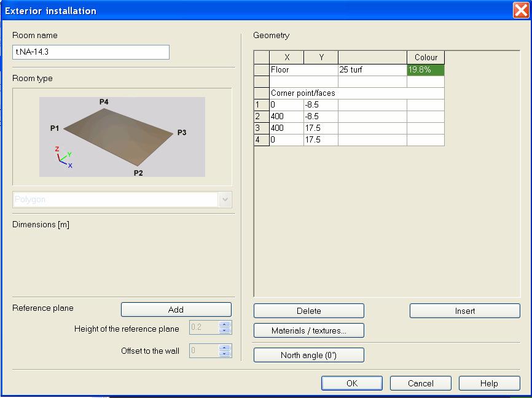
Task: Select the '25 turf' material cell
Action: (x=372, y=70)
